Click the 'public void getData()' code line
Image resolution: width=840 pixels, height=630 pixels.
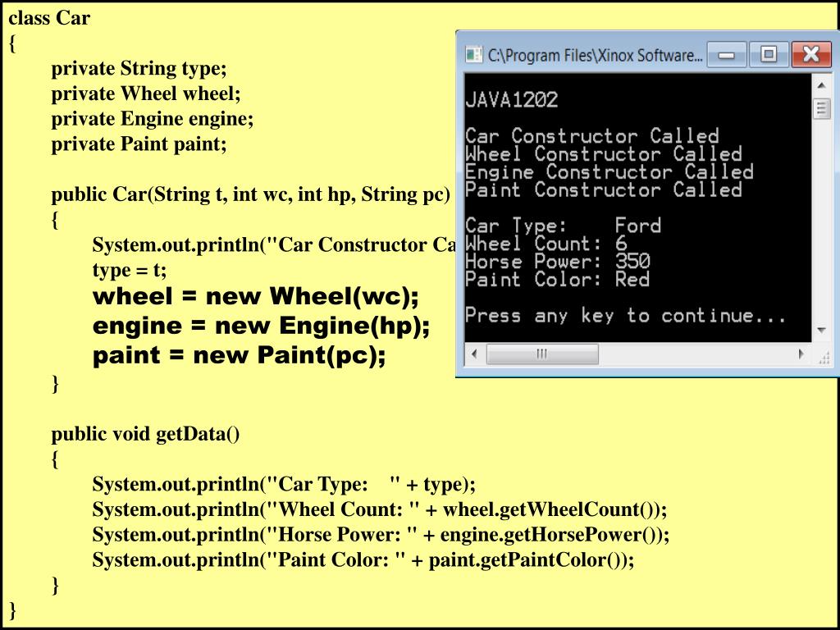pyautogui.click(x=145, y=433)
